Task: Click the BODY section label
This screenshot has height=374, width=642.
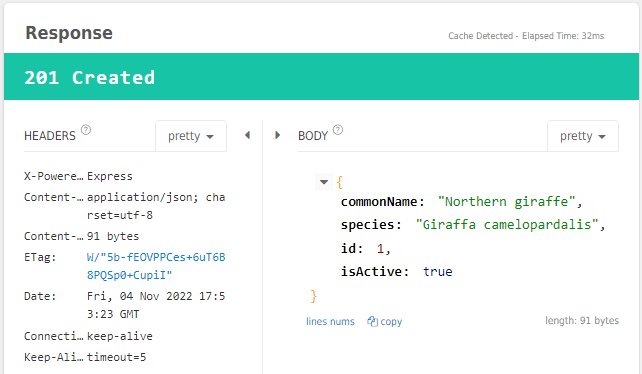Action: coord(313,136)
